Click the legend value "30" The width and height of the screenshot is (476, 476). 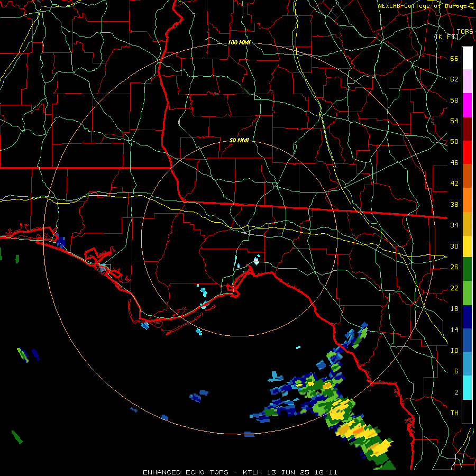click(454, 246)
